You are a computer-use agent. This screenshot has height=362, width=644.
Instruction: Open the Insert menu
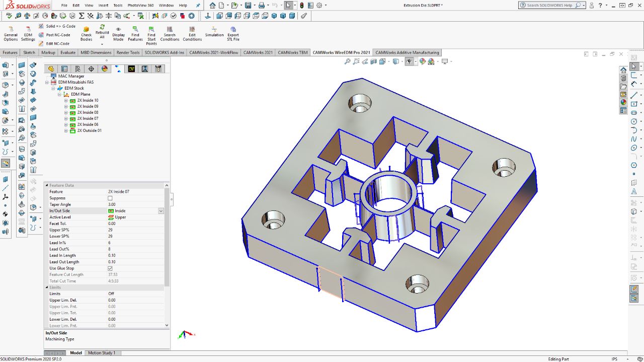point(103,5)
